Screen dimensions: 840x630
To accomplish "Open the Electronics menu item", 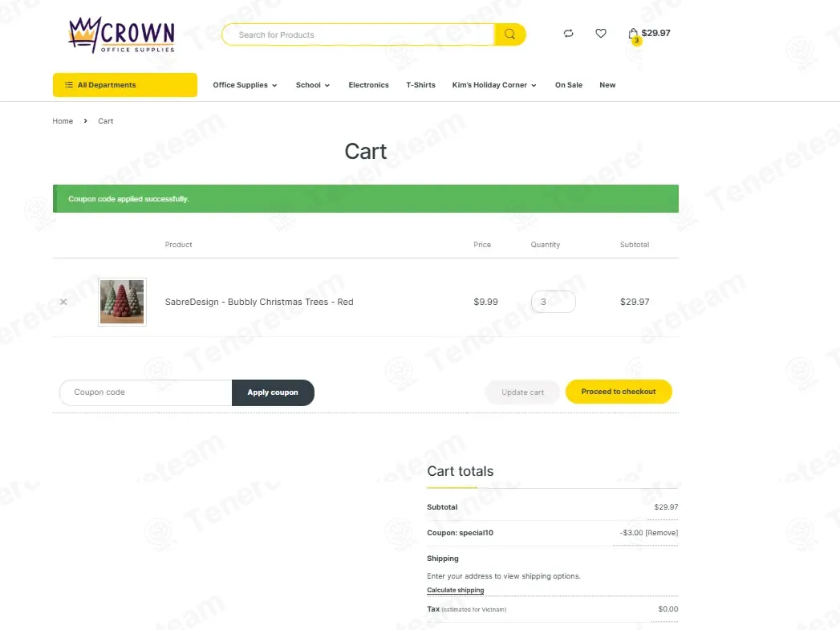I will tap(368, 84).
